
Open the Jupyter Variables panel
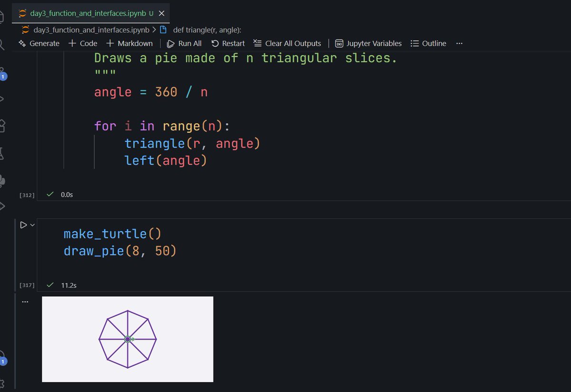point(368,43)
